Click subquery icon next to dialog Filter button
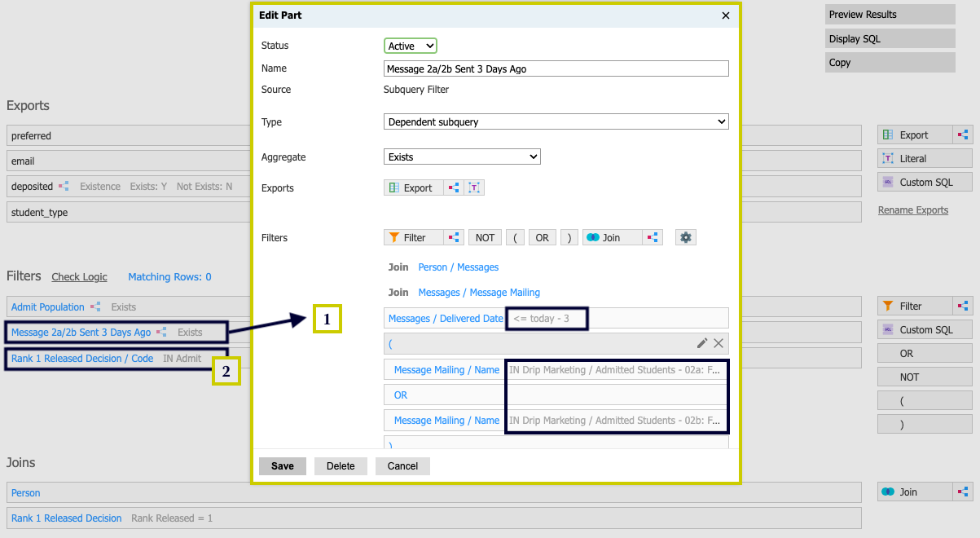 click(454, 237)
